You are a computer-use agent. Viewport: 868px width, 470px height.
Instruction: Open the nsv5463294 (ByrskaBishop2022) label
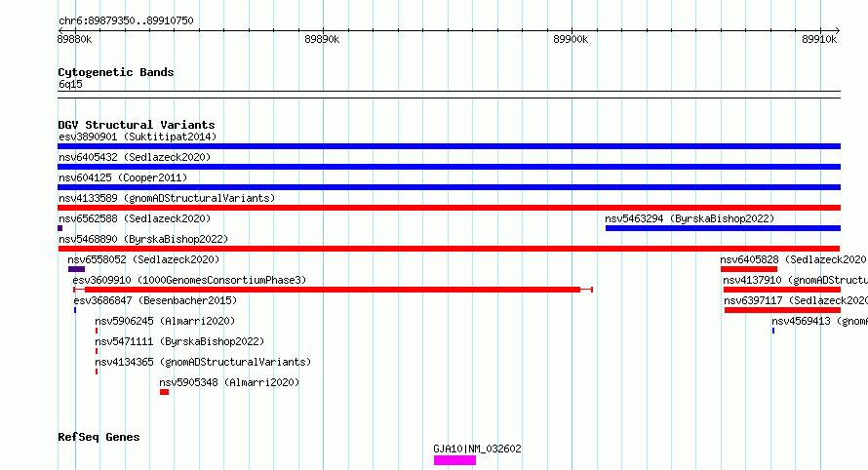pyautogui.click(x=690, y=218)
